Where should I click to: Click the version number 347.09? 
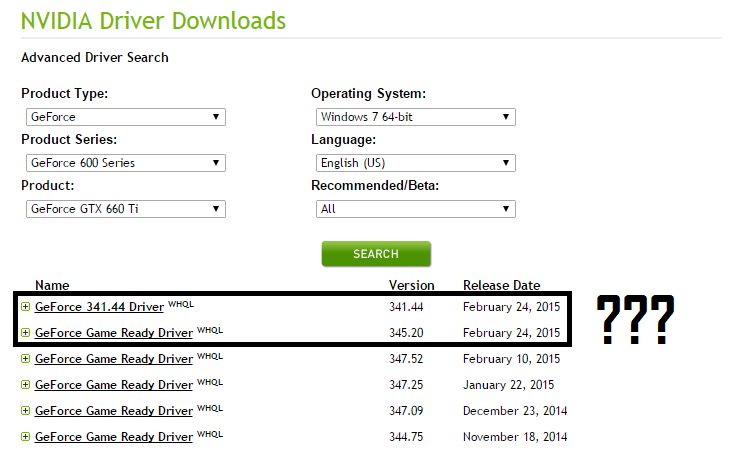[406, 411]
